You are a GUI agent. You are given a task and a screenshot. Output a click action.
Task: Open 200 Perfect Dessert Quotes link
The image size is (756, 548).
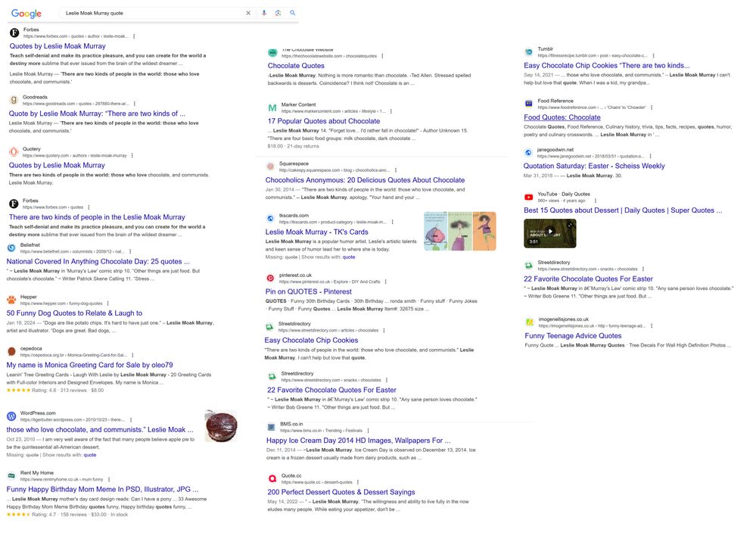coord(341,492)
